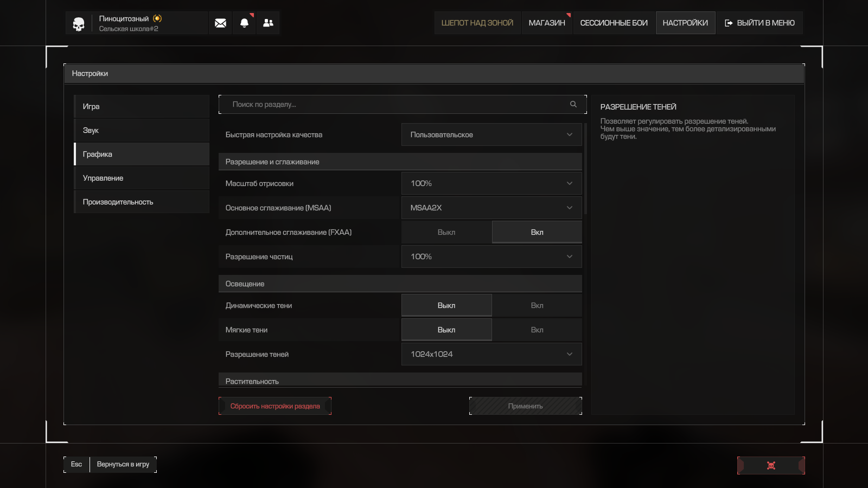
Task: Click the Сельская школа#2 location label
Action: tap(129, 29)
